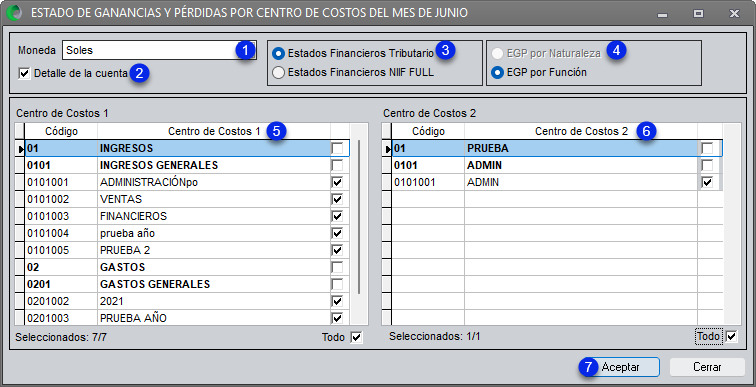The height and width of the screenshot is (387, 756).
Task: Select the PRUEBA row in Centro de Costos 2
Action: click(x=557, y=148)
